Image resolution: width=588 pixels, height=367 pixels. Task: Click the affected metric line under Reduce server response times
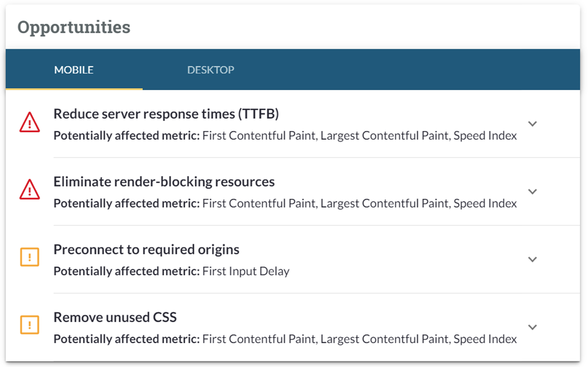[x=285, y=136]
